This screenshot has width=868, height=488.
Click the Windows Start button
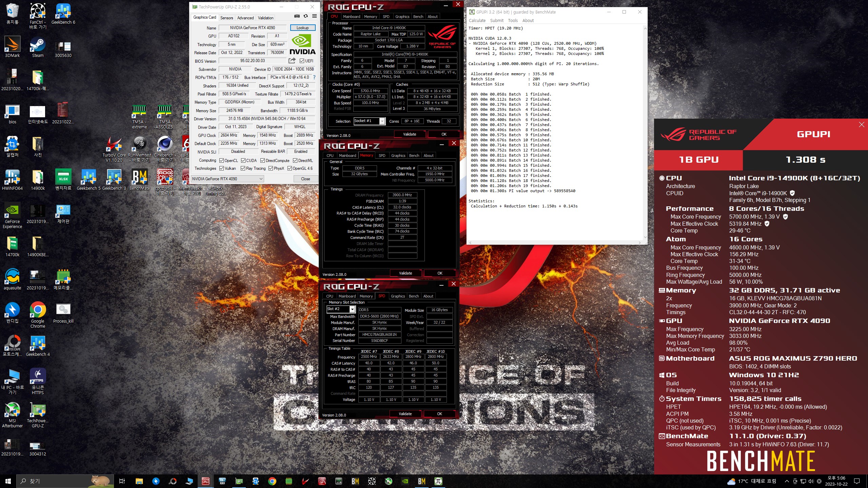pyautogui.click(x=8, y=481)
